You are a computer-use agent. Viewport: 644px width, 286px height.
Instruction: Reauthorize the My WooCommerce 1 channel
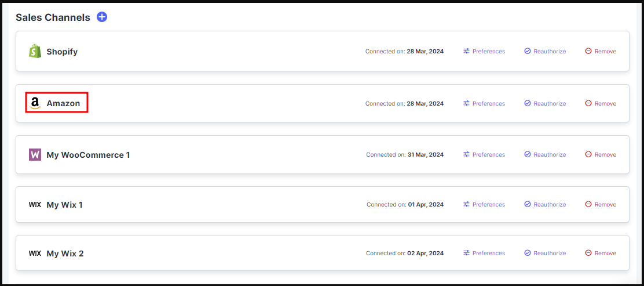pos(545,154)
